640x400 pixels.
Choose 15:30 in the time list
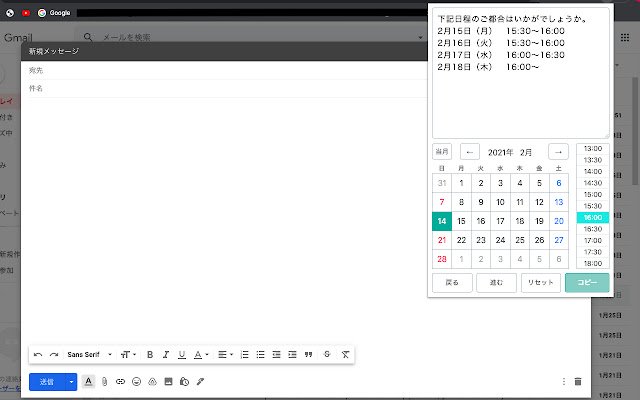point(593,206)
